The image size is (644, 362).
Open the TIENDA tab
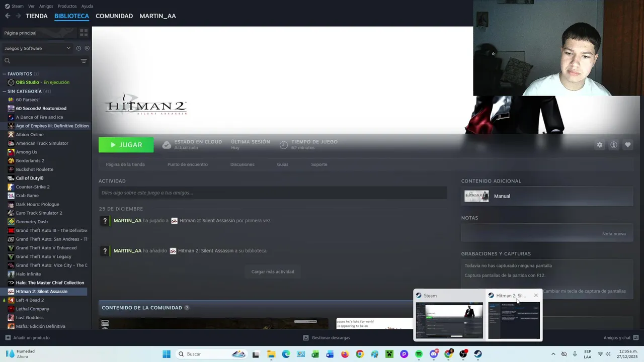37,16
